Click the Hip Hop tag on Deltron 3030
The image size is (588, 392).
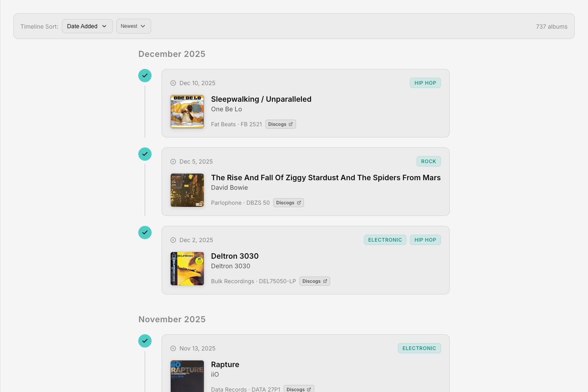[425, 240]
